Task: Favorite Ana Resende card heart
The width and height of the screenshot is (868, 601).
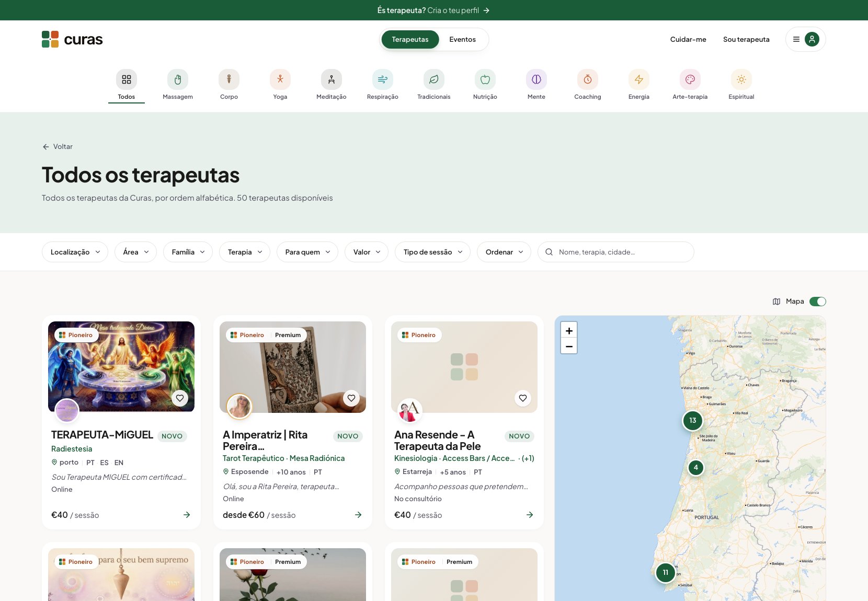Action: pos(523,398)
